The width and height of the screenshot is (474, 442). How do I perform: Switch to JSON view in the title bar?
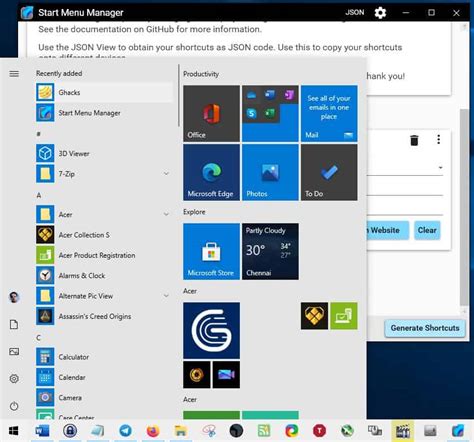click(x=355, y=13)
